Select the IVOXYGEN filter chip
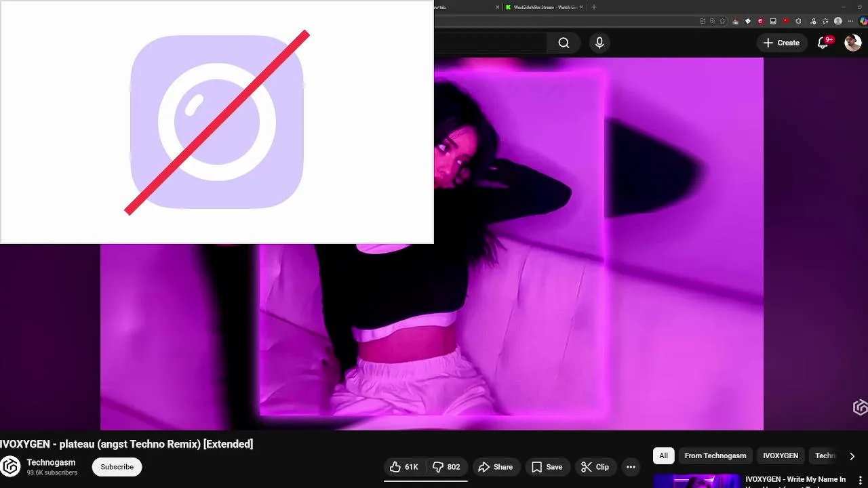 pos(781,455)
